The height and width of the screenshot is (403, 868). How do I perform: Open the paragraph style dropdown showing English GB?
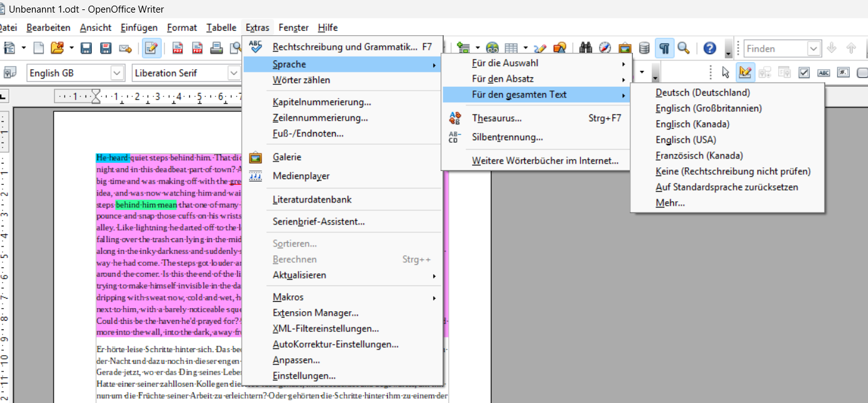pyautogui.click(x=118, y=73)
